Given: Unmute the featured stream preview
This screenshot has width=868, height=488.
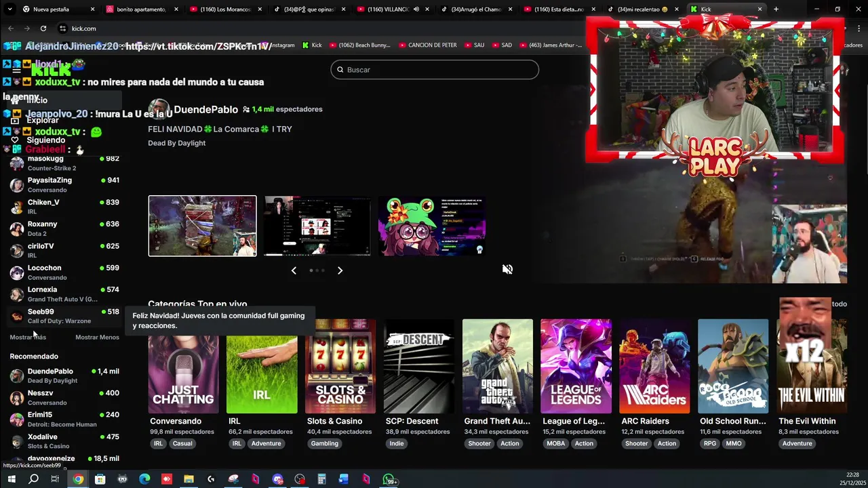Looking at the screenshot, I should coord(507,269).
